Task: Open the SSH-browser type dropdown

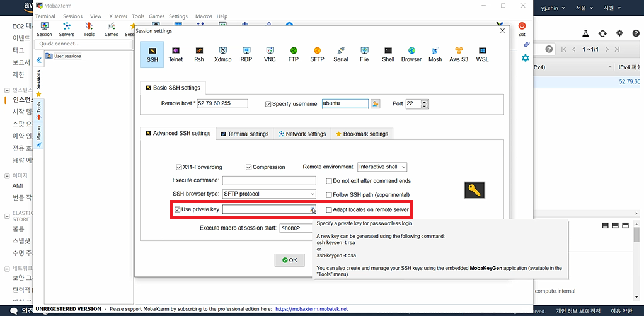Action: click(x=269, y=194)
